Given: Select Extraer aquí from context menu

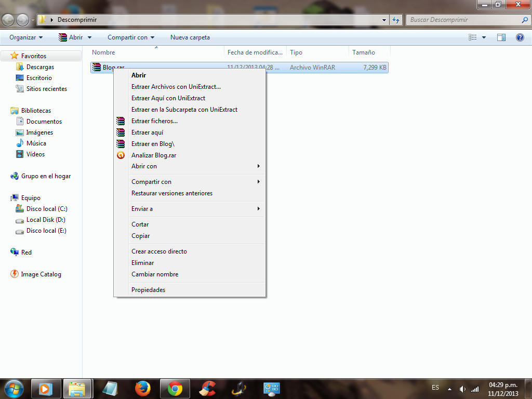Looking at the screenshot, I should (x=148, y=132).
